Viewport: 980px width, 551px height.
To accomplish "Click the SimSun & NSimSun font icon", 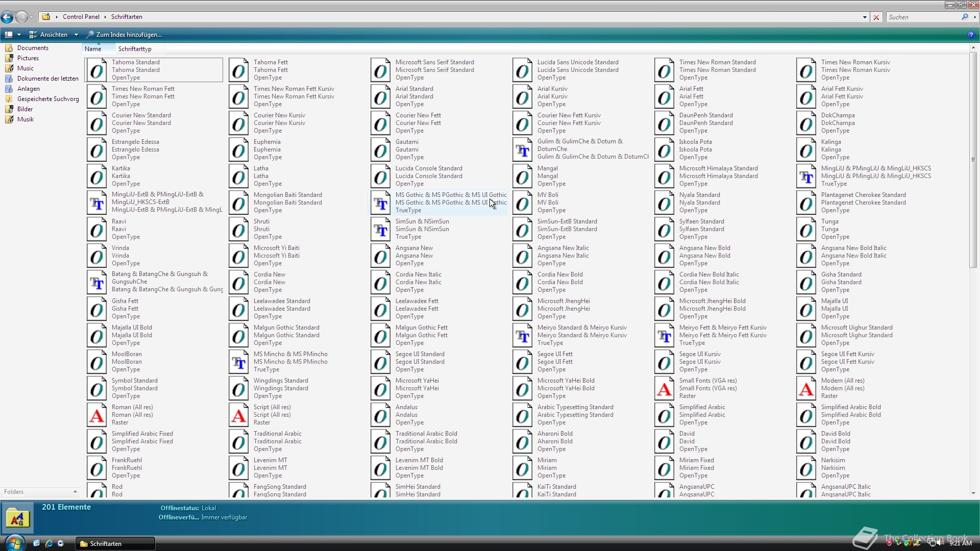I will 380,229.
